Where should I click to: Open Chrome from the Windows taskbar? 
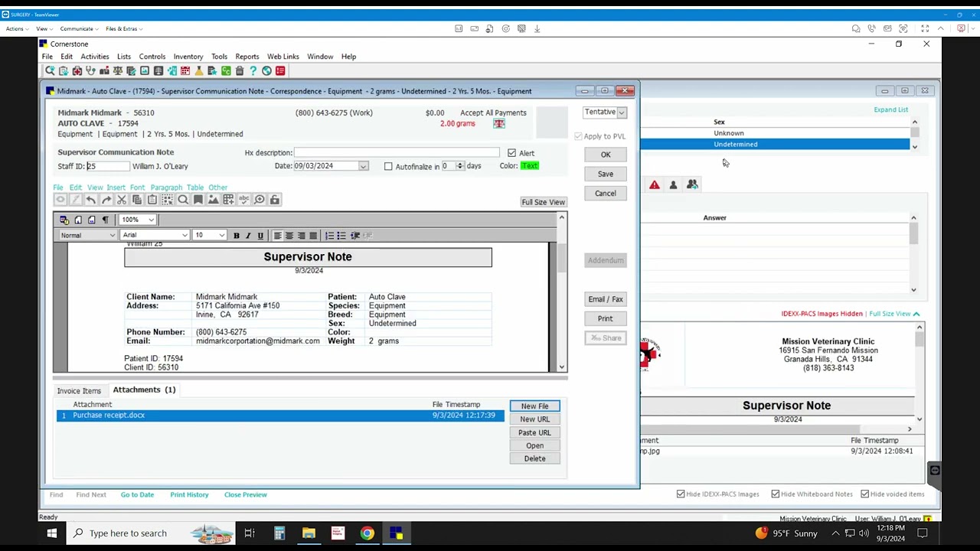click(x=367, y=533)
